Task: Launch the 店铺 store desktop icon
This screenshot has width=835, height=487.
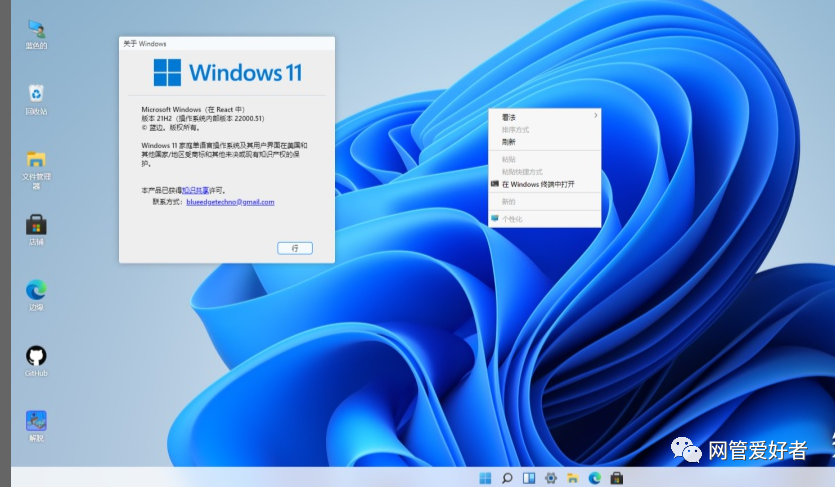Action: 36,225
